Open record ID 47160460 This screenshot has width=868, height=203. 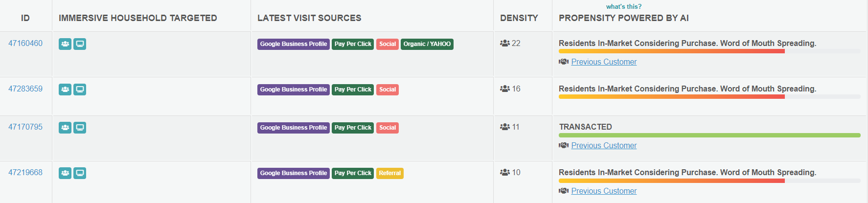[x=25, y=44]
